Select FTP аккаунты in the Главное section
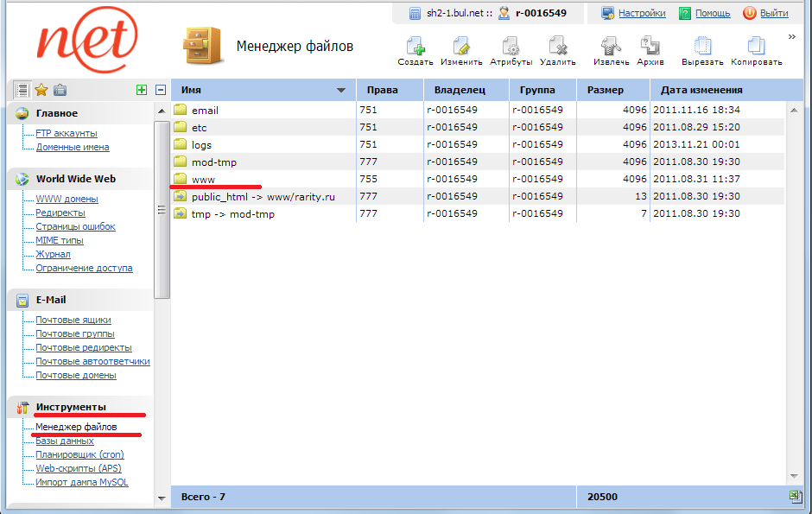The image size is (812, 514). click(x=67, y=133)
